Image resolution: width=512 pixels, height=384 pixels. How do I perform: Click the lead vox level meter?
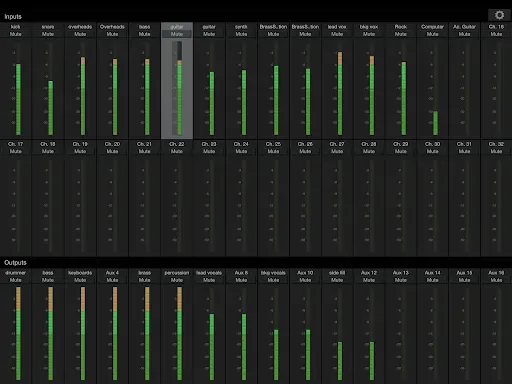point(340,88)
